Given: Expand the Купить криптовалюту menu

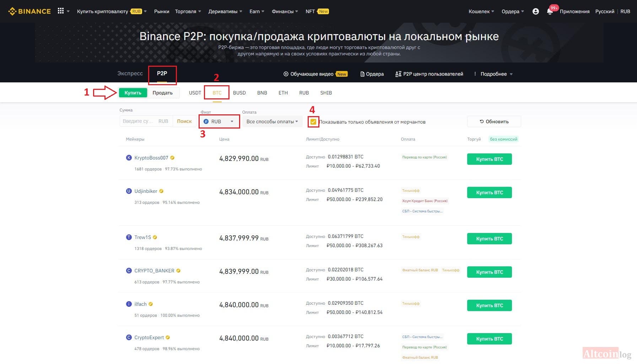Looking at the screenshot, I should [112, 11].
